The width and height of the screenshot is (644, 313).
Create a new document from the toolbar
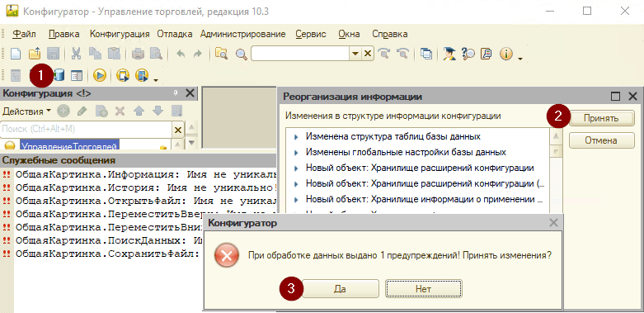(15, 54)
